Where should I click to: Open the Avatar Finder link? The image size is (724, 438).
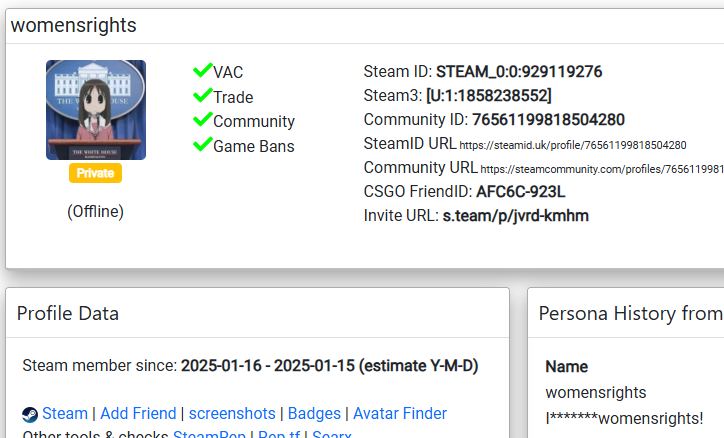click(400, 414)
